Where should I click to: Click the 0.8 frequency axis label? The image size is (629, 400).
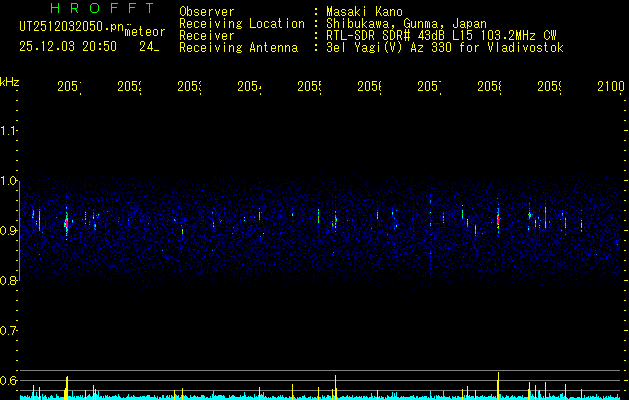tap(9, 280)
